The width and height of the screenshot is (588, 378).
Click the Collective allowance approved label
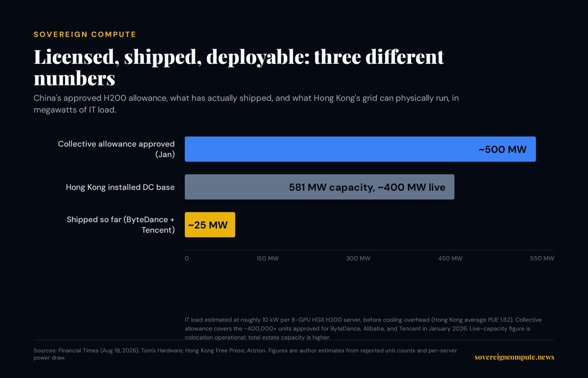[116, 149]
